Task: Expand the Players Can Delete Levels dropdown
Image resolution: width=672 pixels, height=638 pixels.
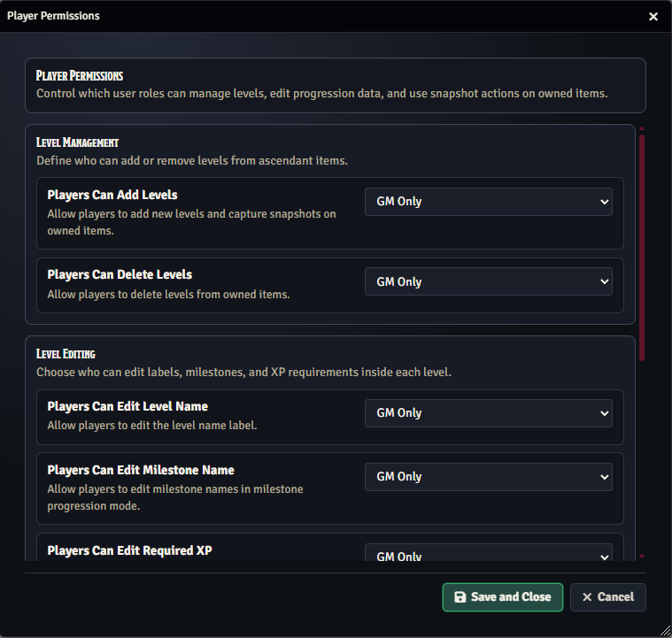Action: tap(489, 282)
